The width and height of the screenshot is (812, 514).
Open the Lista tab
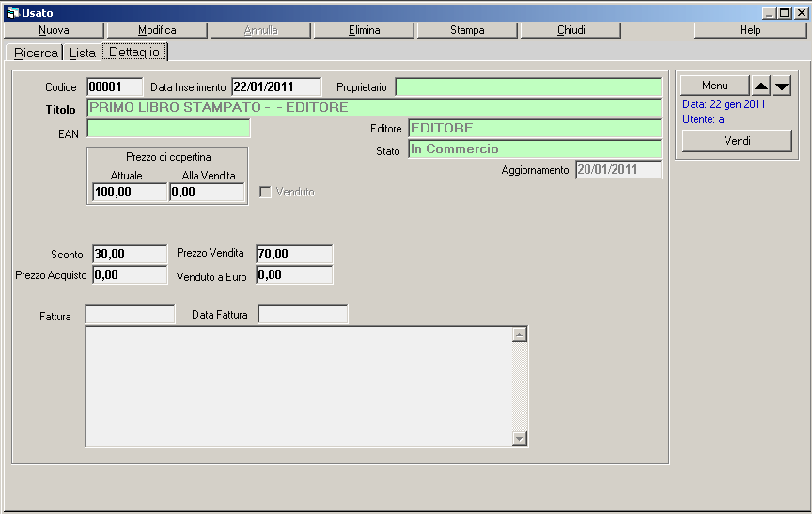[x=83, y=53]
